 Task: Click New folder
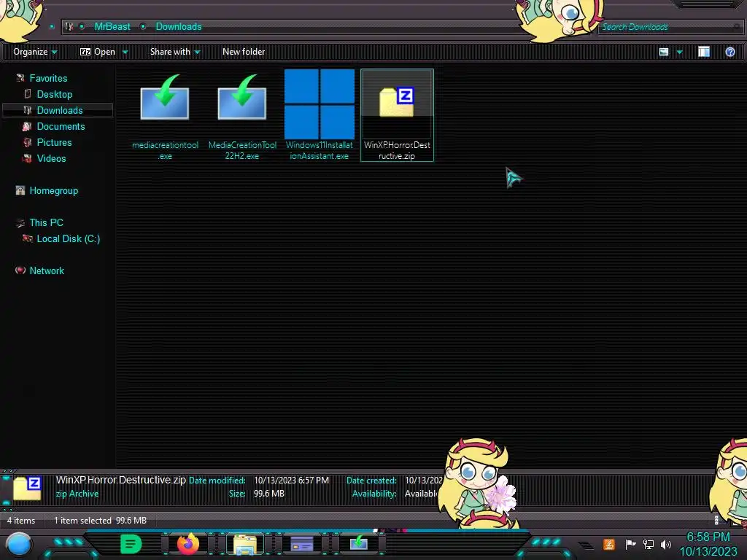click(x=244, y=52)
